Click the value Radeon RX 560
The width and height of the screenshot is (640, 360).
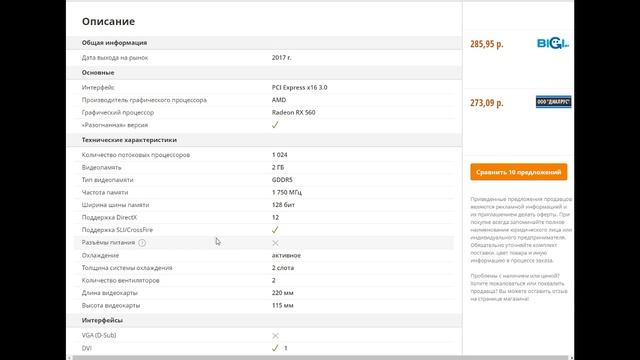point(293,112)
